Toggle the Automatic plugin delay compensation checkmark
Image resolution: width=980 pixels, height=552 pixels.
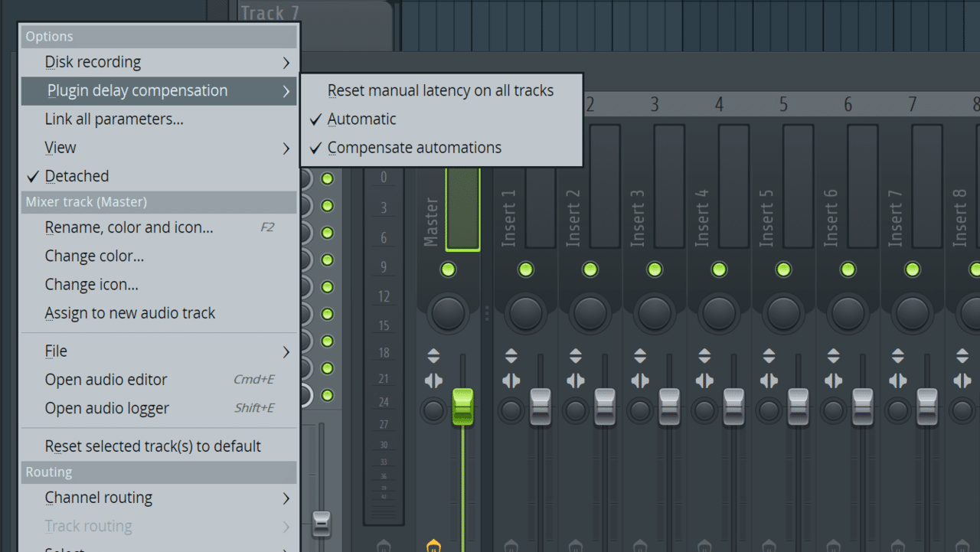(x=360, y=119)
